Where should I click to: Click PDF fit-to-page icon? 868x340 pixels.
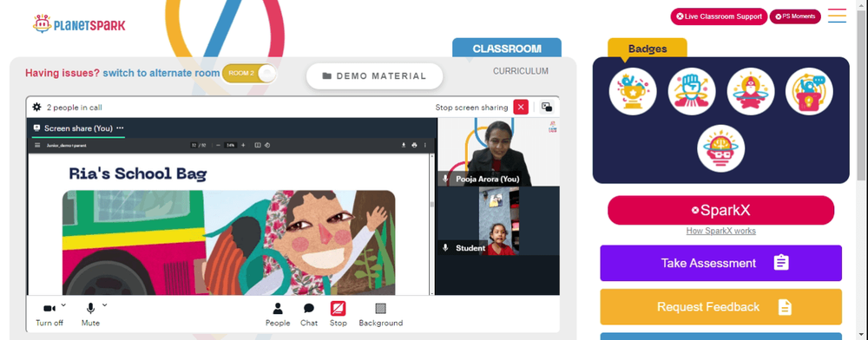258,146
